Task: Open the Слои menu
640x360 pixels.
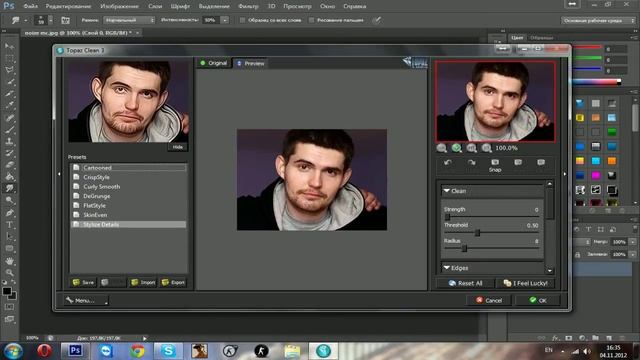Action: tap(155, 6)
